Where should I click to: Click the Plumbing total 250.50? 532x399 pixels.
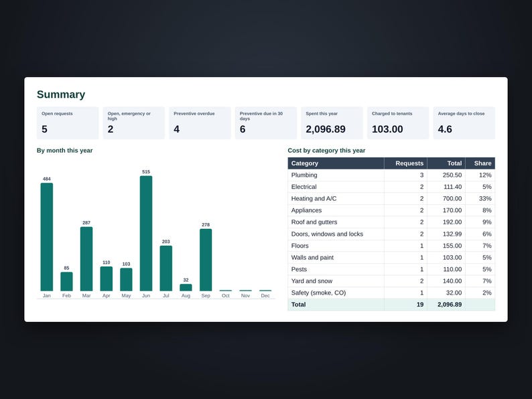point(452,175)
